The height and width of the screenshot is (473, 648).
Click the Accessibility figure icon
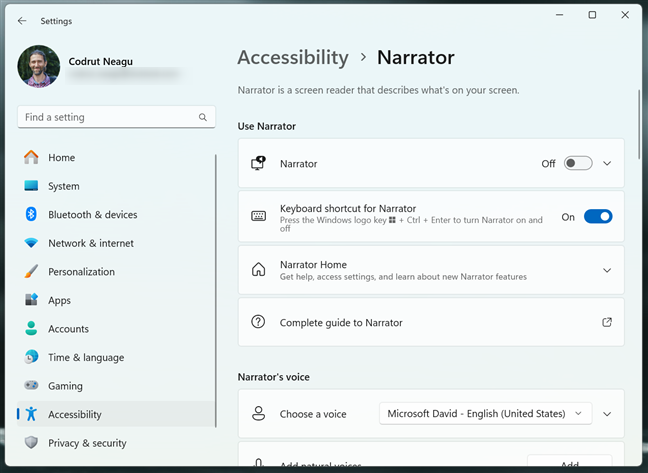coord(31,414)
